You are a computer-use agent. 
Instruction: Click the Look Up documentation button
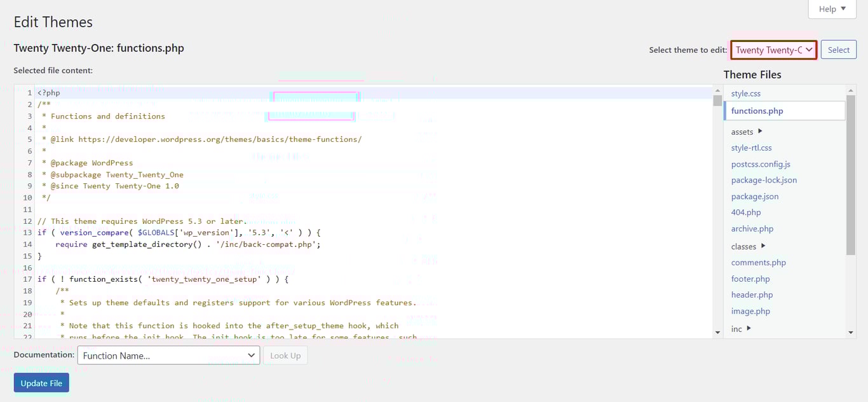[285, 355]
